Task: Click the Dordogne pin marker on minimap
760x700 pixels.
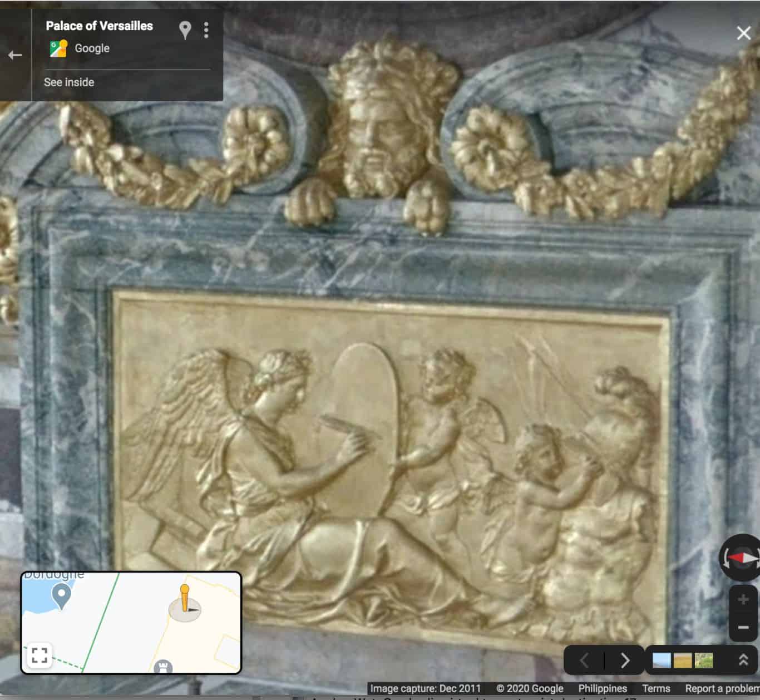Action: (61, 597)
